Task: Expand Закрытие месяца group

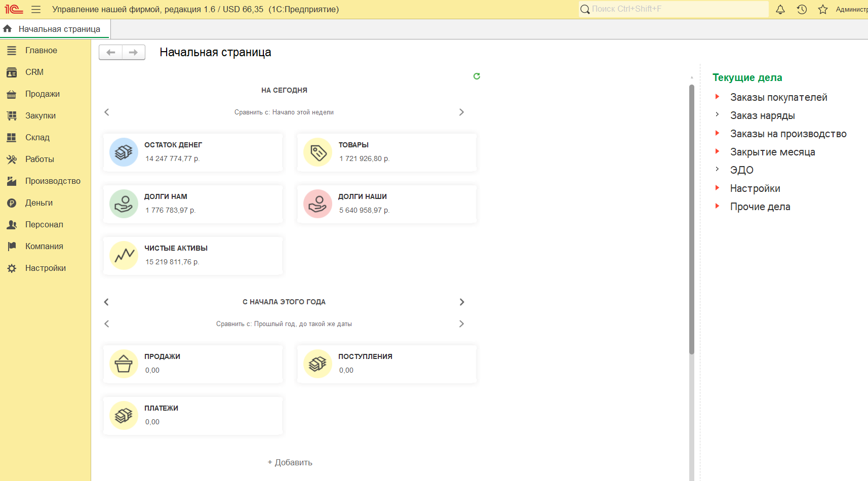Action: tap(717, 151)
